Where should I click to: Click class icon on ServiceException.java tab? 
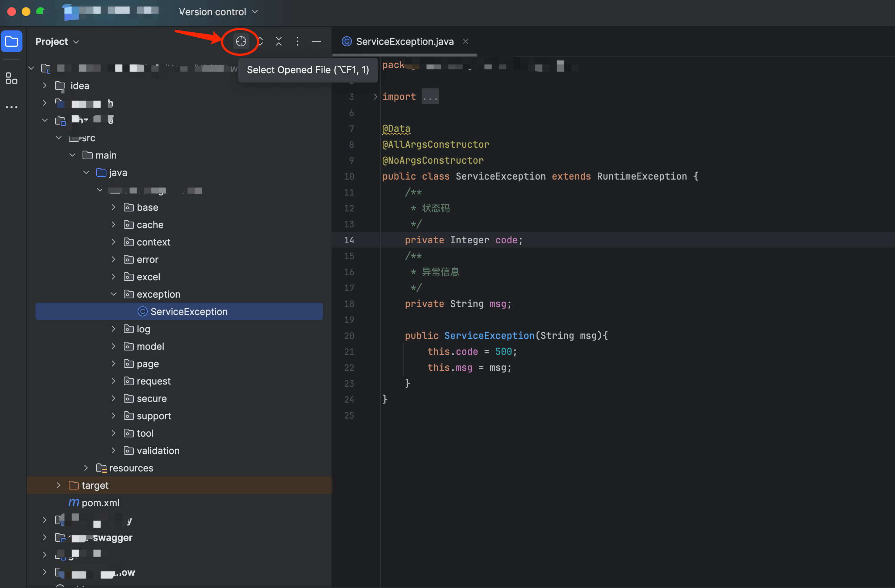[x=346, y=41]
